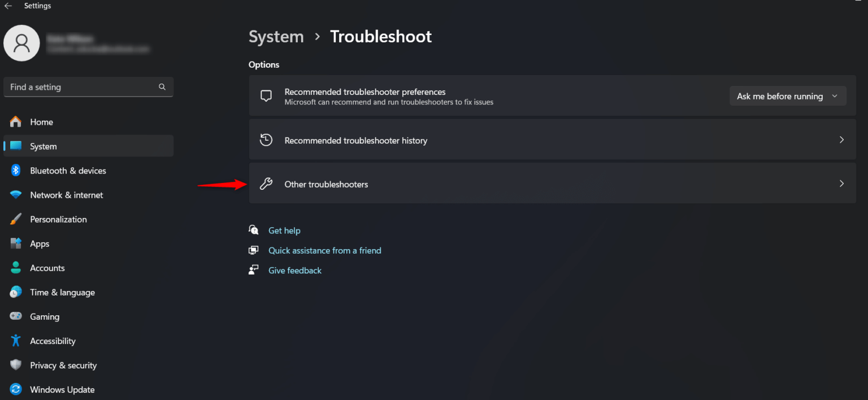Open Other troubleshooters
Image resolution: width=868 pixels, height=400 pixels.
tap(552, 183)
